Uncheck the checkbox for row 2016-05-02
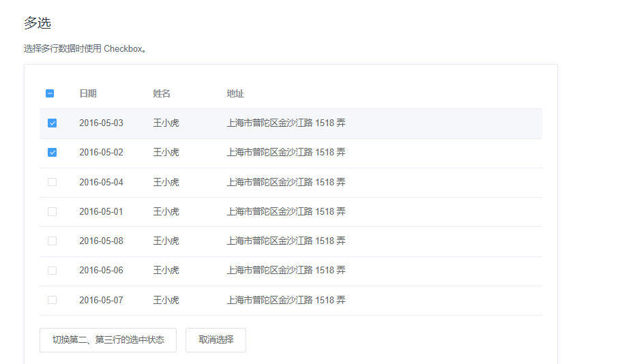Image resolution: width=624 pixels, height=364 pixels. [x=52, y=153]
